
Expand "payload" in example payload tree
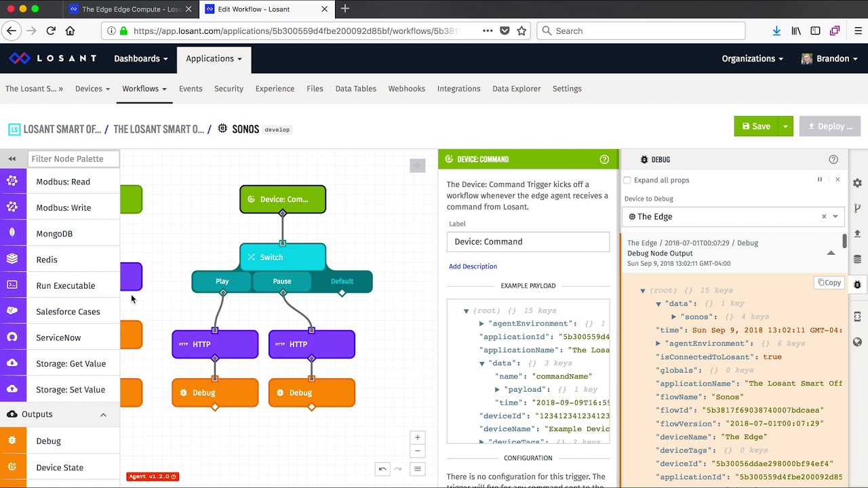click(x=497, y=390)
